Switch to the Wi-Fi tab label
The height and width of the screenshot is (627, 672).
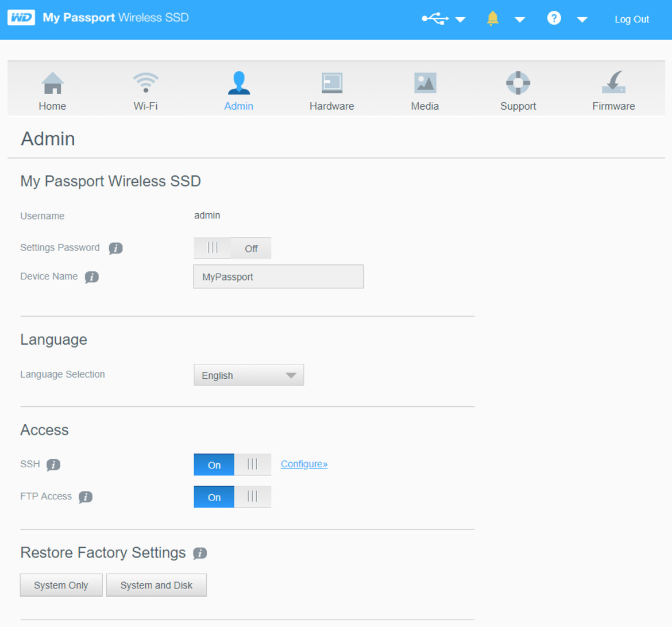coord(146,106)
